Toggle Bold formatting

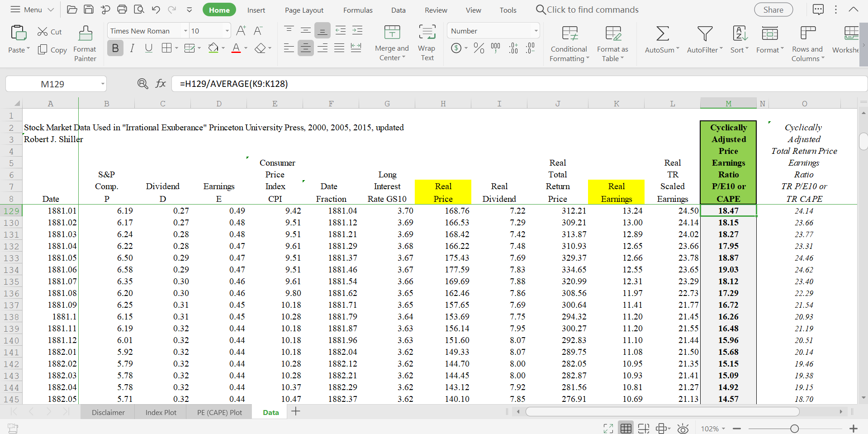(115, 48)
